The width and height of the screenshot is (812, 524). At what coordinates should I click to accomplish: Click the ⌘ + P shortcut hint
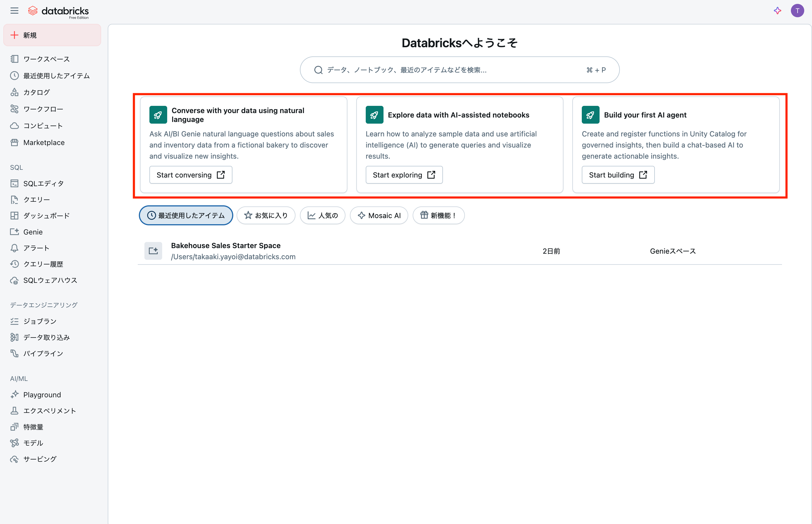(596, 70)
